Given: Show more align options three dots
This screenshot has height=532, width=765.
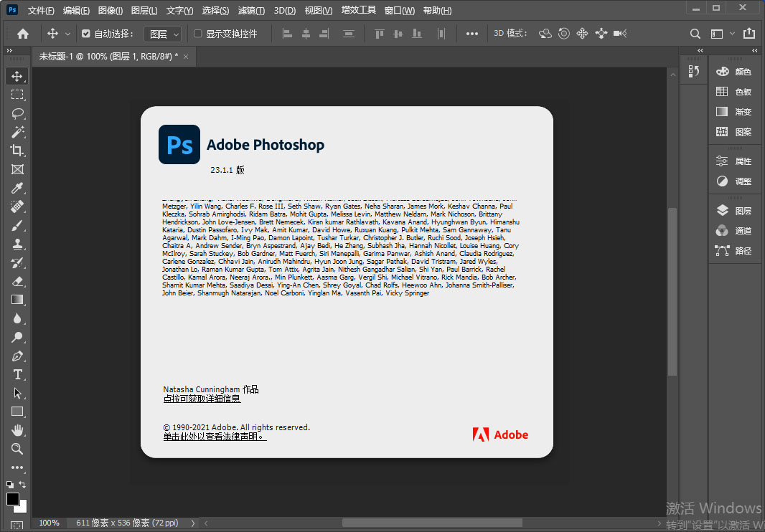Looking at the screenshot, I should point(471,34).
